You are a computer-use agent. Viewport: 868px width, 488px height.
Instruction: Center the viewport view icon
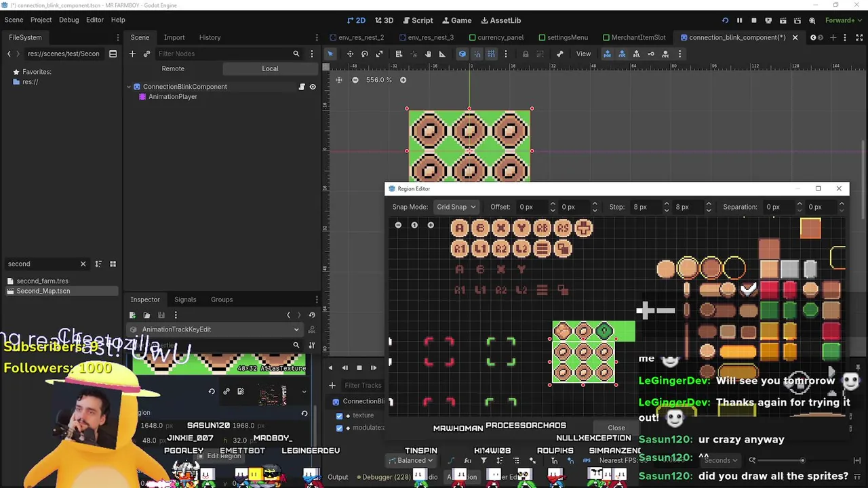(x=339, y=80)
